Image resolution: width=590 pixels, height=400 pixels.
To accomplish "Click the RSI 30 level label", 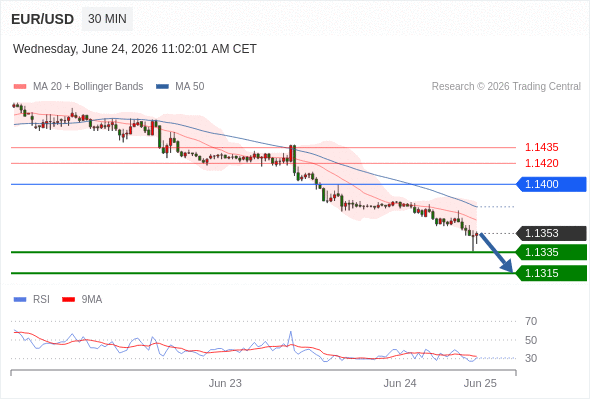I will [x=531, y=358].
